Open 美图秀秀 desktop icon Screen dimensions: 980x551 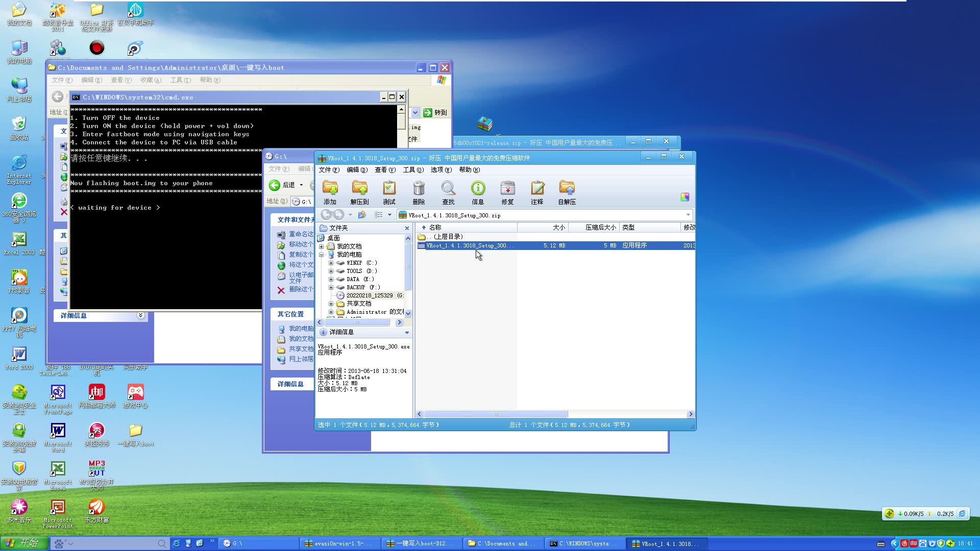[x=96, y=435]
